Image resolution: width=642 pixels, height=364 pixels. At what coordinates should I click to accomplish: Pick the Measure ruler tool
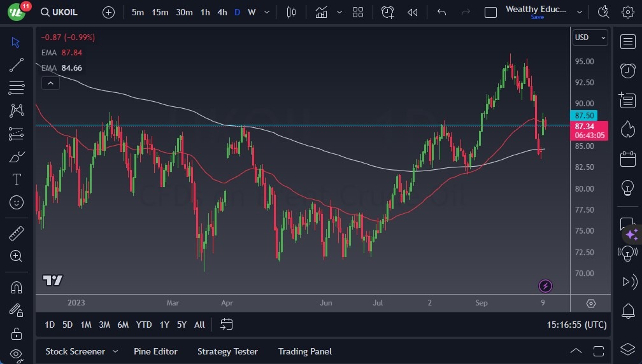(17, 233)
